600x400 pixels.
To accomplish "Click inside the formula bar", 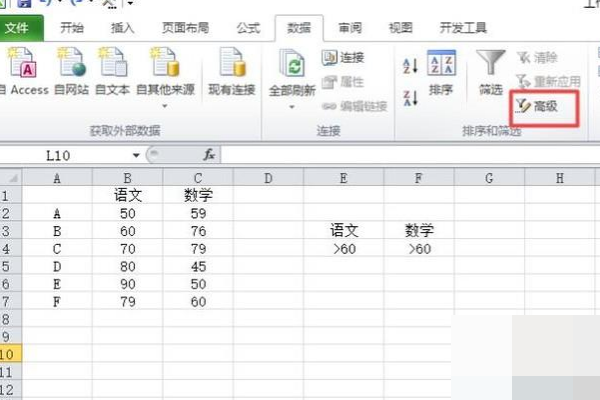I will tap(409, 155).
